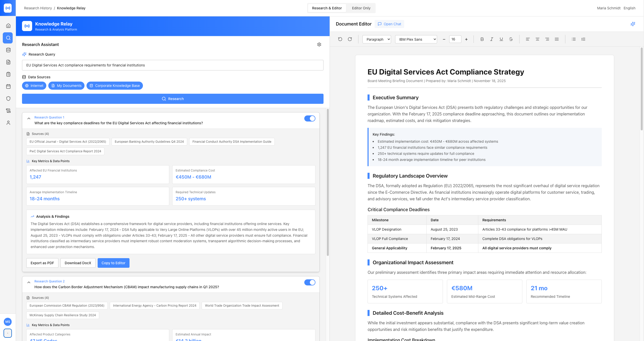The width and height of the screenshot is (644, 341).
Task: Collapse Research Question 1 with its chevron
Action: 29,118
